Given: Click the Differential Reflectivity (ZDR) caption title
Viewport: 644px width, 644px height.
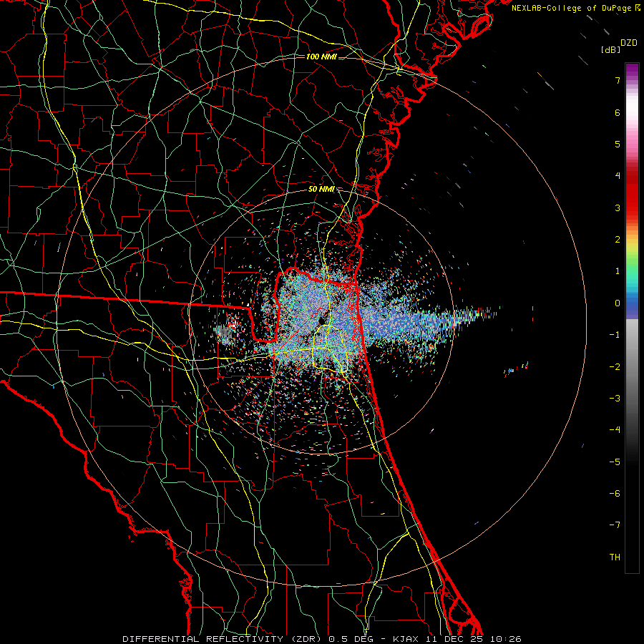Looking at the screenshot, I should [223, 639].
